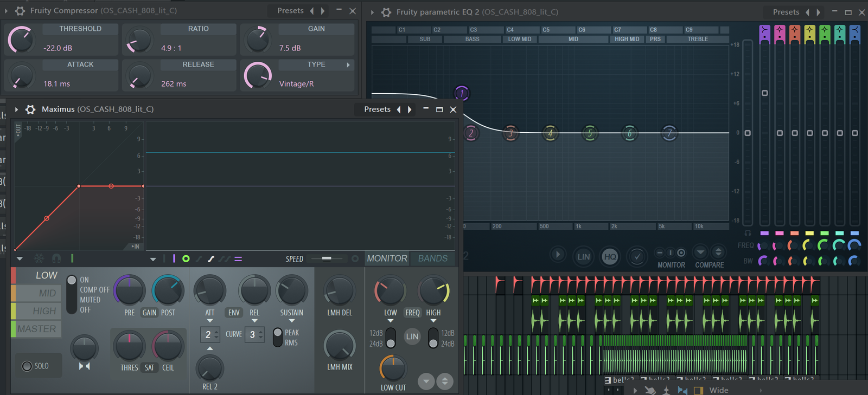Toggle the LOW crossover 12dB/24dB switch

391,338
